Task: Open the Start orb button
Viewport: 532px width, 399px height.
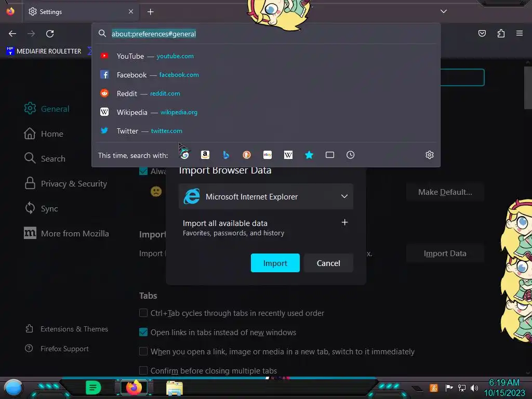Action: [13, 388]
